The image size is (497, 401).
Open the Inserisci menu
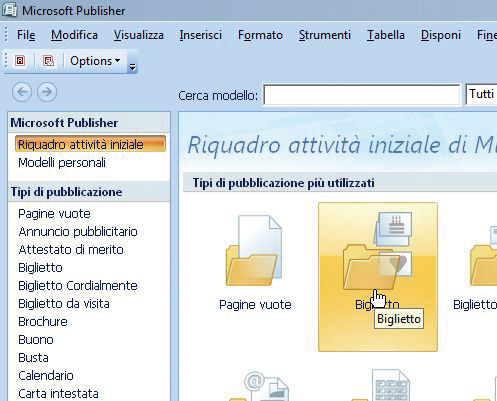point(200,35)
